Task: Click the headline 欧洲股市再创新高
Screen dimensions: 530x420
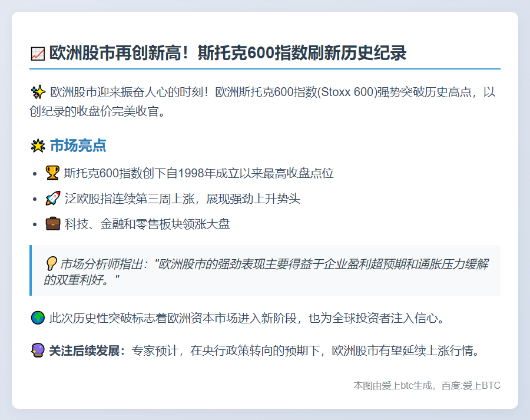Action: coord(227,53)
